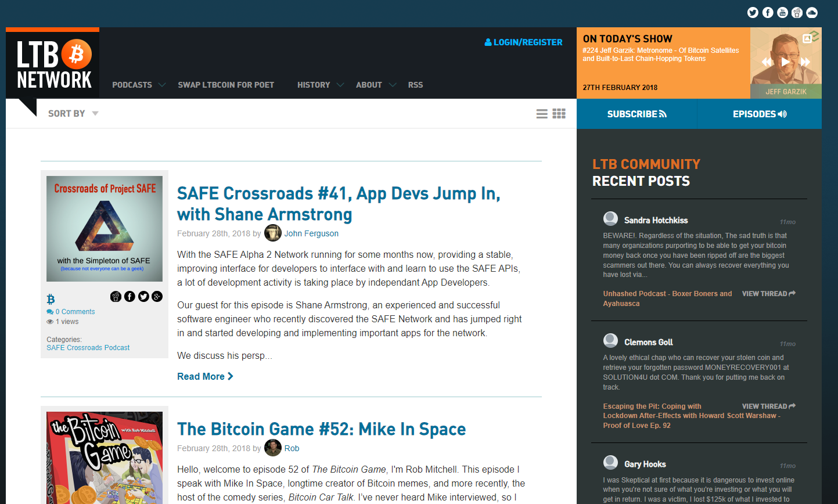Open the YouTube channel icon in header
838x504 pixels.
click(782, 13)
